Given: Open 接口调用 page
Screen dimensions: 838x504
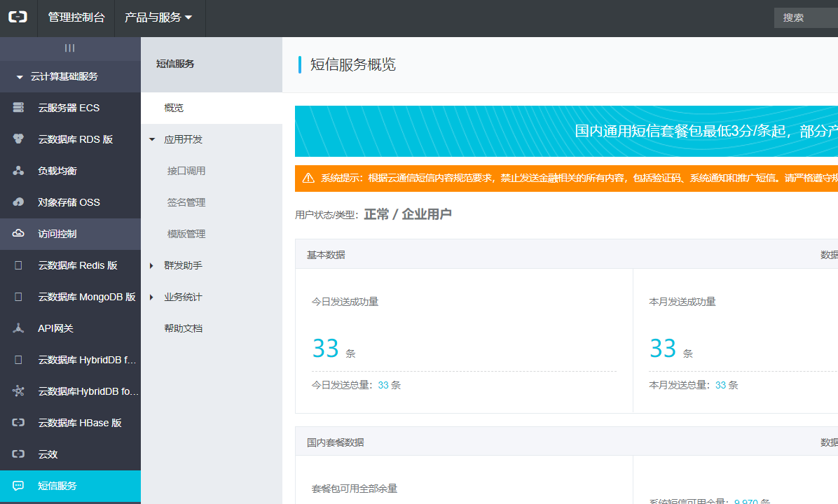Looking at the screenshot, I should (186, 171).
